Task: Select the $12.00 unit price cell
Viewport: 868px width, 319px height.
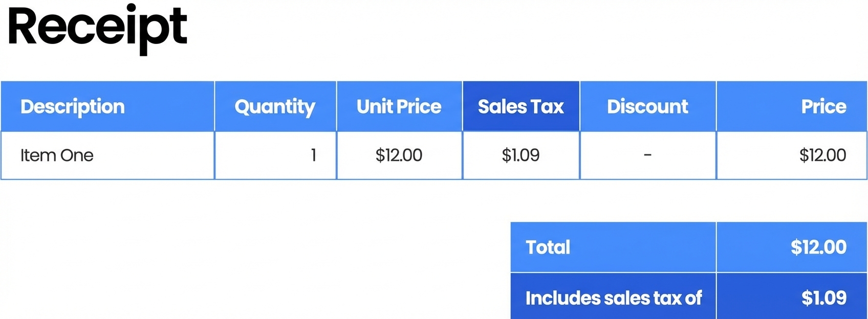Action: coord(399,155)
